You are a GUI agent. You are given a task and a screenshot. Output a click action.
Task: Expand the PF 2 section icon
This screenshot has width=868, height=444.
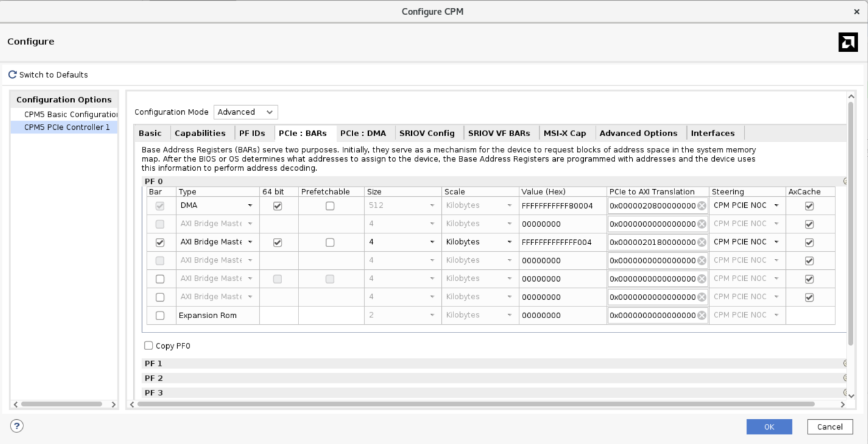[x=845, y=378]
